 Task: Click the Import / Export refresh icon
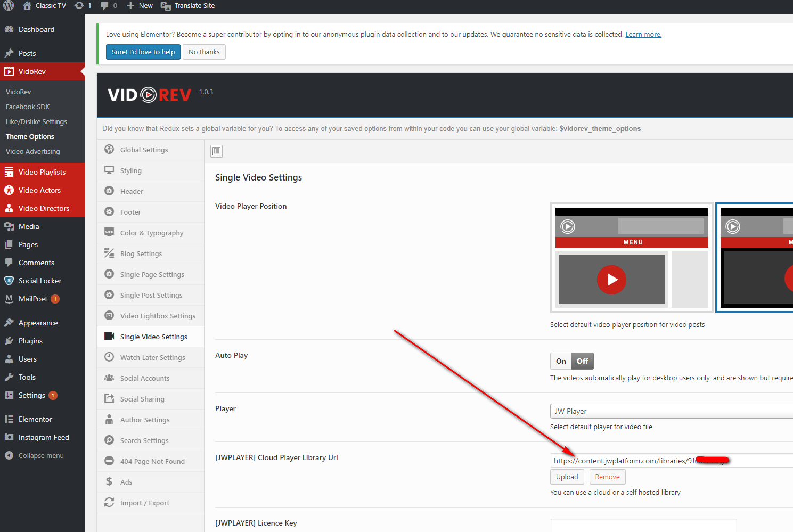coord(109,503)
